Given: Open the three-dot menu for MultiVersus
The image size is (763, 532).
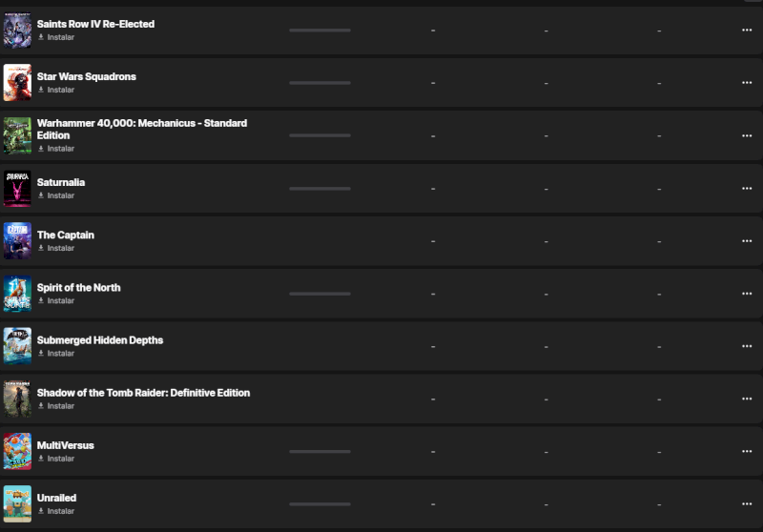Looking at the screenshot, I should pyautogui.click(x=747, y=452).
